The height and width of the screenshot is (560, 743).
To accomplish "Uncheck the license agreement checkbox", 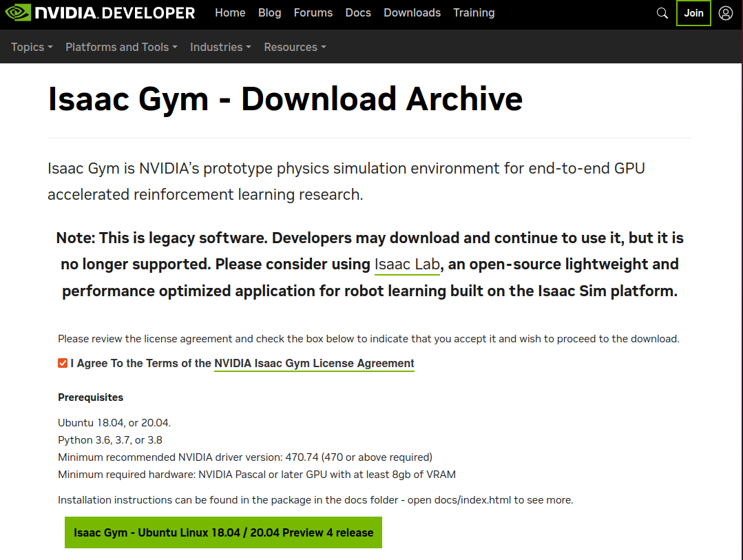I will (63, 363).
